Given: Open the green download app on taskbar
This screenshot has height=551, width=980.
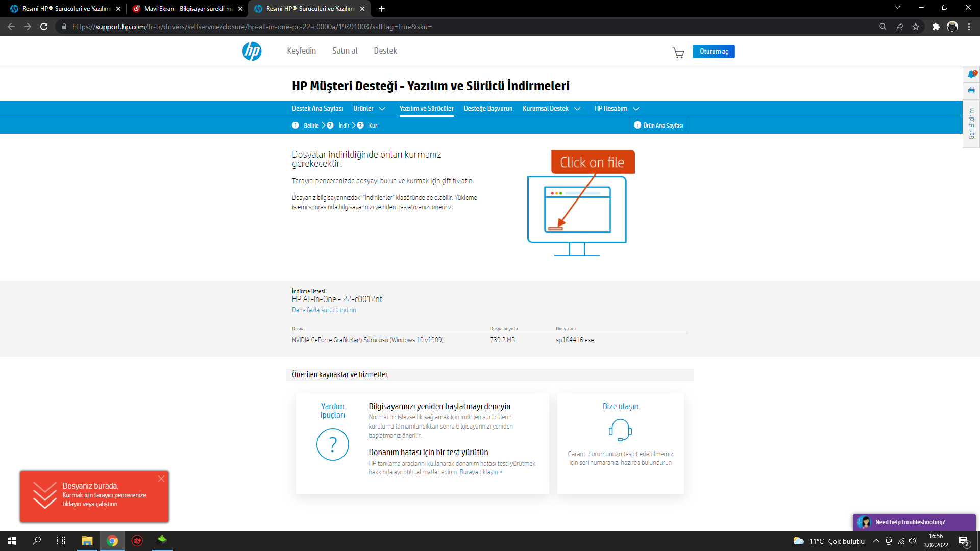Looking at the screenshot, I should (162, 540).
